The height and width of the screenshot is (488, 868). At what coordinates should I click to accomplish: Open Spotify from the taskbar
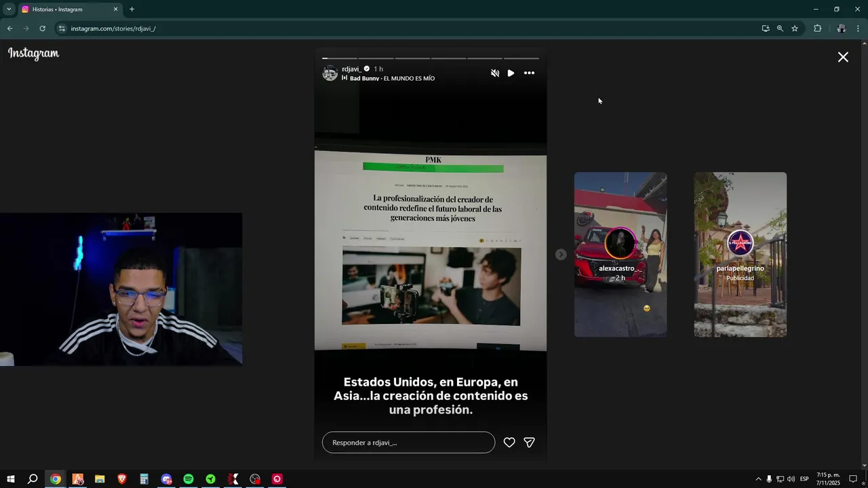189,479
